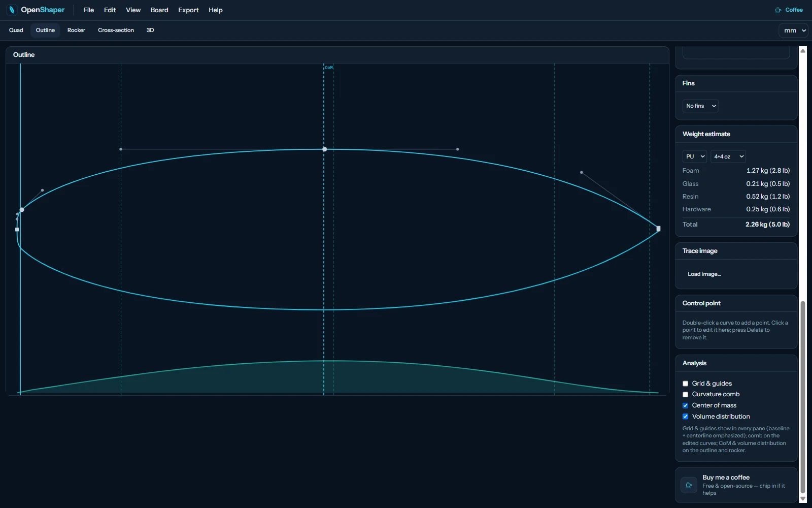
Task: Switch to the Outline tab
Action: click(x=45, y=30)
